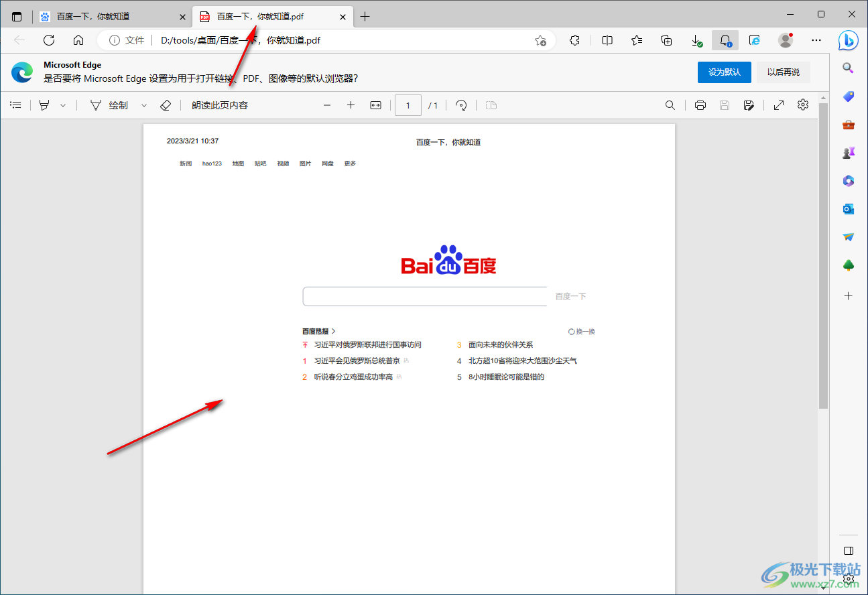
Task: Toggle the PDF table of contents
Action: coord(16,105)
